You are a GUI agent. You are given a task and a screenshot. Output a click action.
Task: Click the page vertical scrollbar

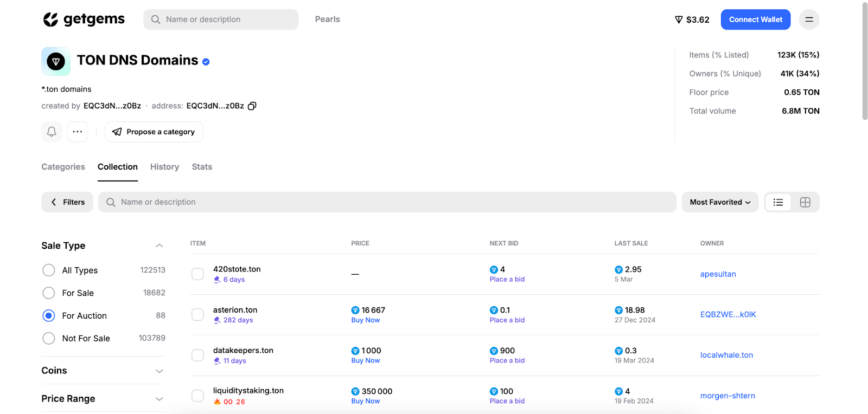(865, 61)
